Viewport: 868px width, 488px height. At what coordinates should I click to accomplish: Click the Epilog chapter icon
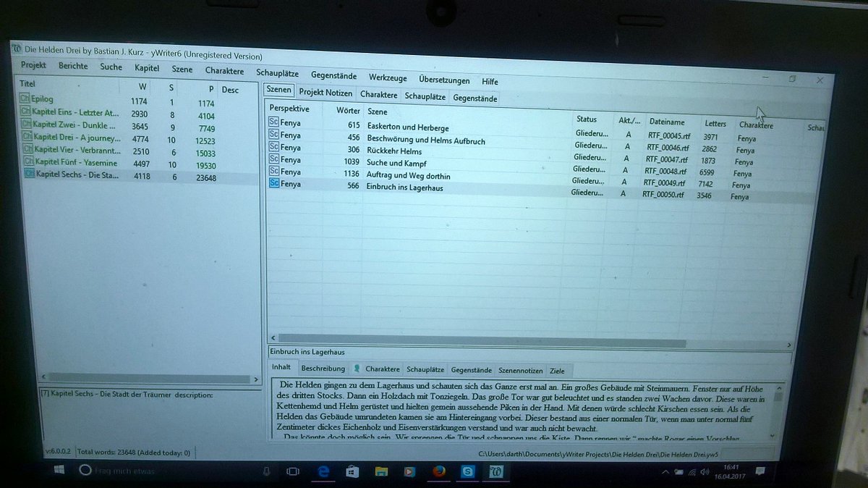(25, 99)
